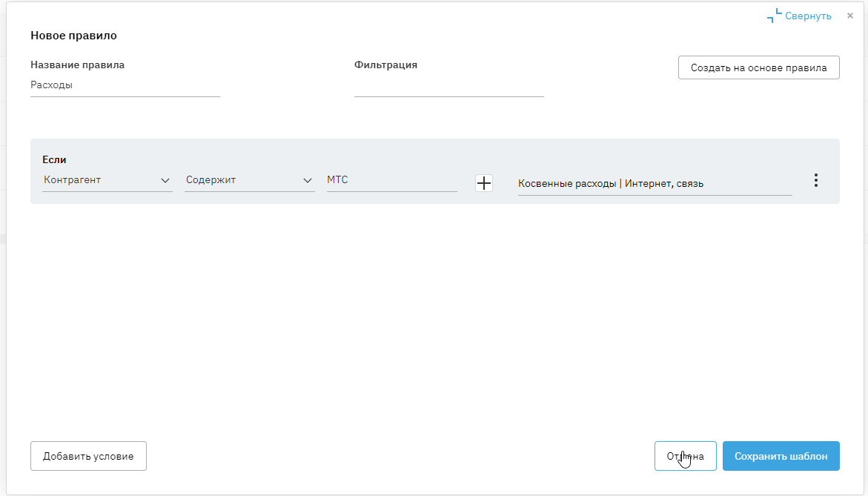Click the Свернуть text link

pyautogui.click(x=809, y=16)
